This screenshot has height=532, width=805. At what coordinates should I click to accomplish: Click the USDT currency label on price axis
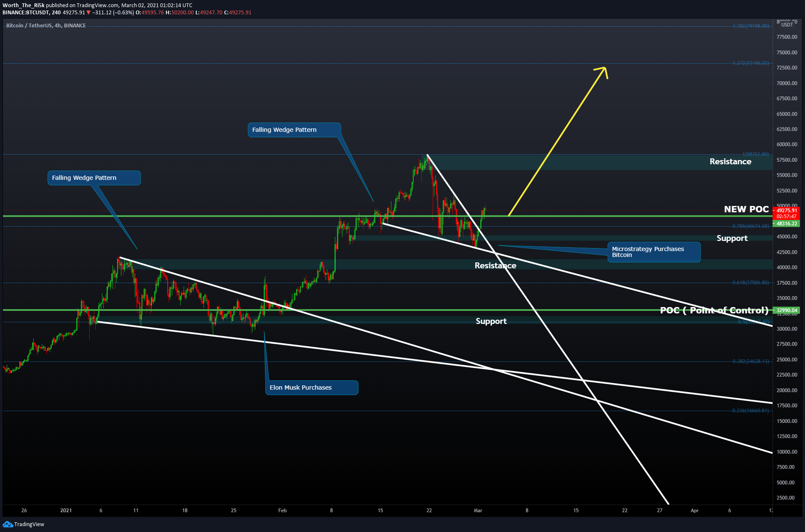click(787, 25)
